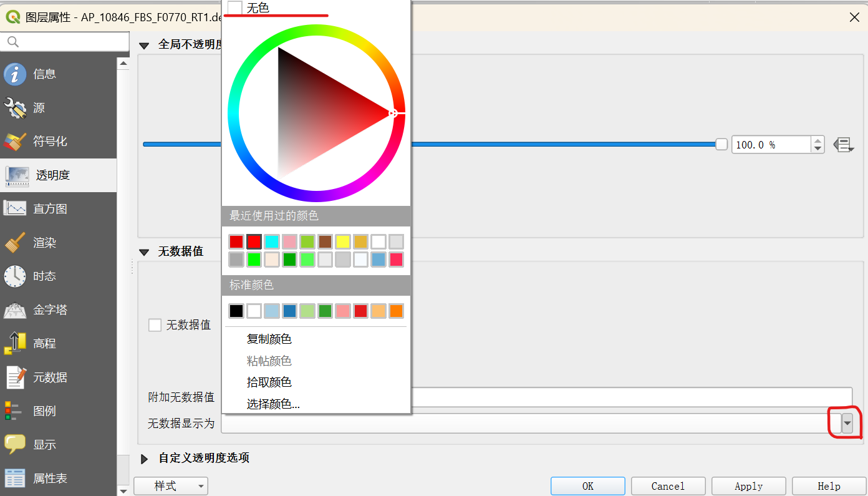This screenshot has width=868, height=496.
Task: Click inside the color wheel triangle
Action: (318, 114)
